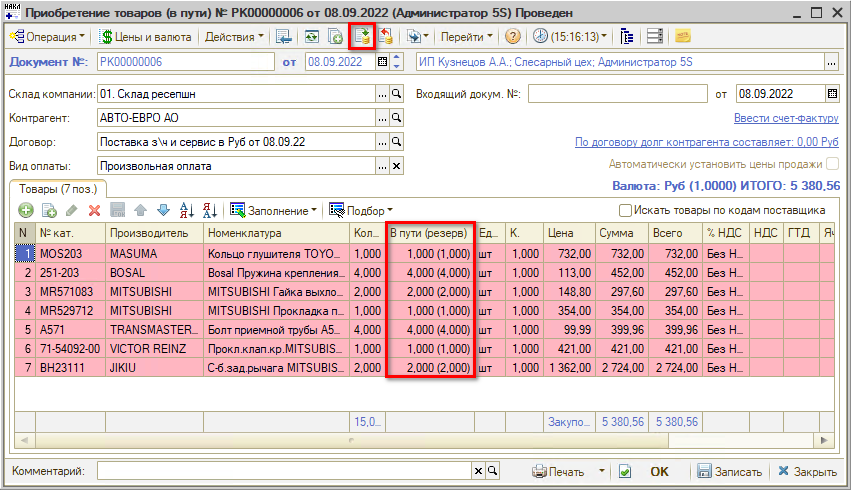Click the Закрыть button
The height and width of the screenshot is (490, 851).
(x=807, y=472)
